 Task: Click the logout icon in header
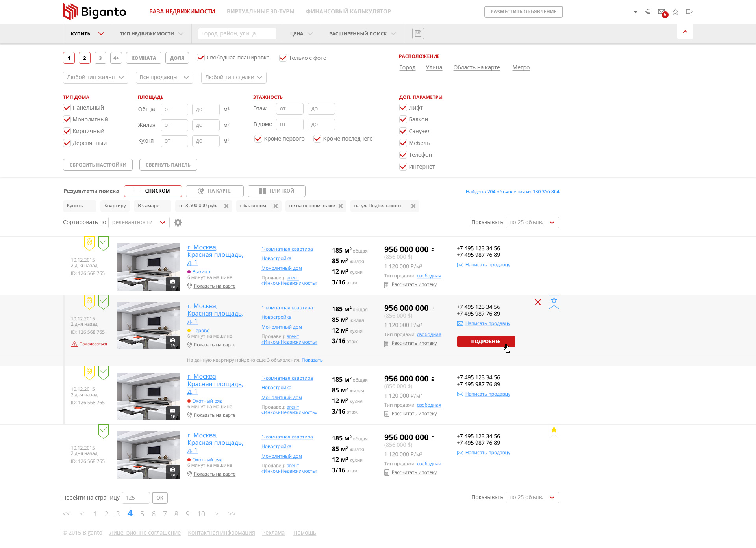[x=689, y=12]
